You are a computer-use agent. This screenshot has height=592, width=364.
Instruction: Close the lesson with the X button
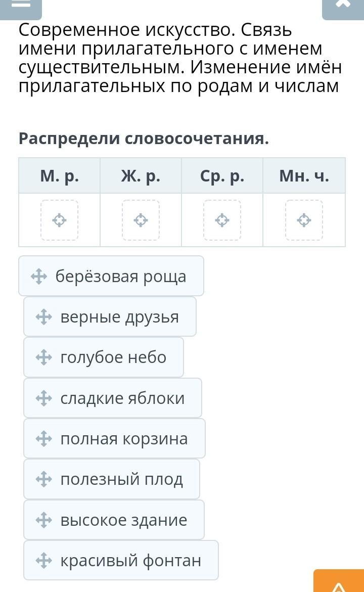tap(343, 5)
